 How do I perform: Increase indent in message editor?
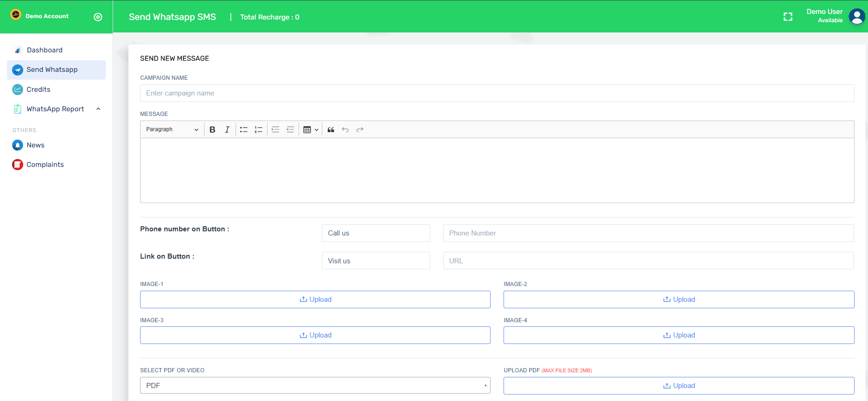(275, 130)
